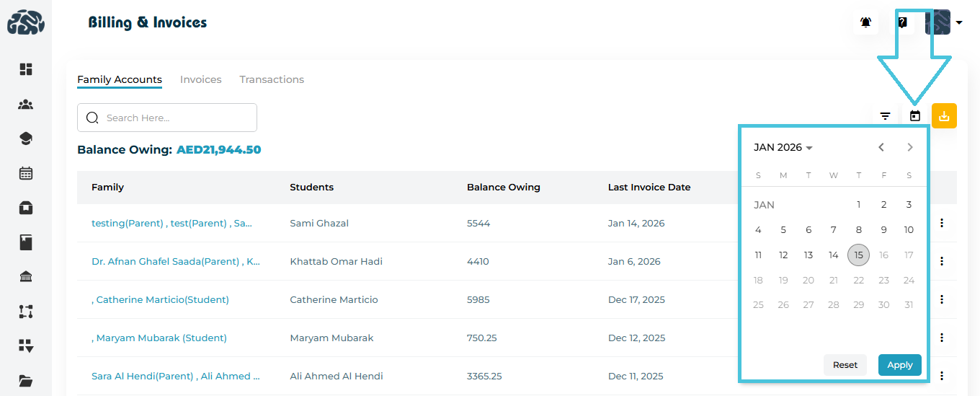980x396 pixels.
Task: Open user profile avatar dropdown arrow
Action: click(959, 22)
